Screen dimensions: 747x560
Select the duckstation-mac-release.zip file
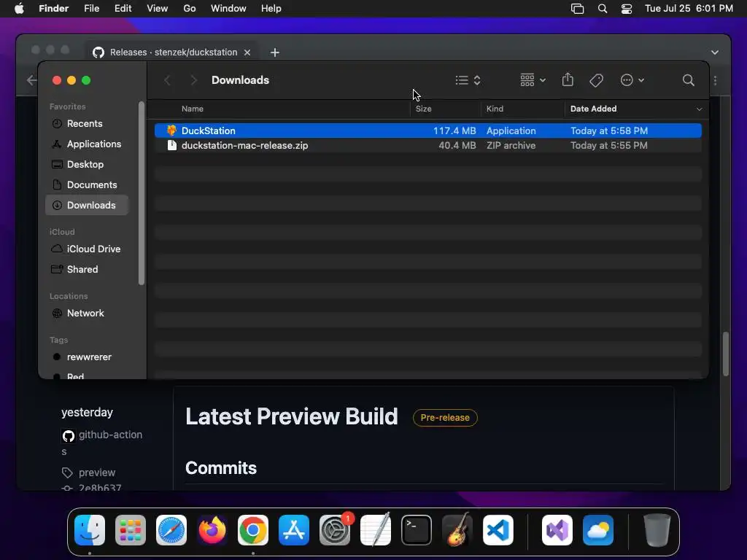427,145
